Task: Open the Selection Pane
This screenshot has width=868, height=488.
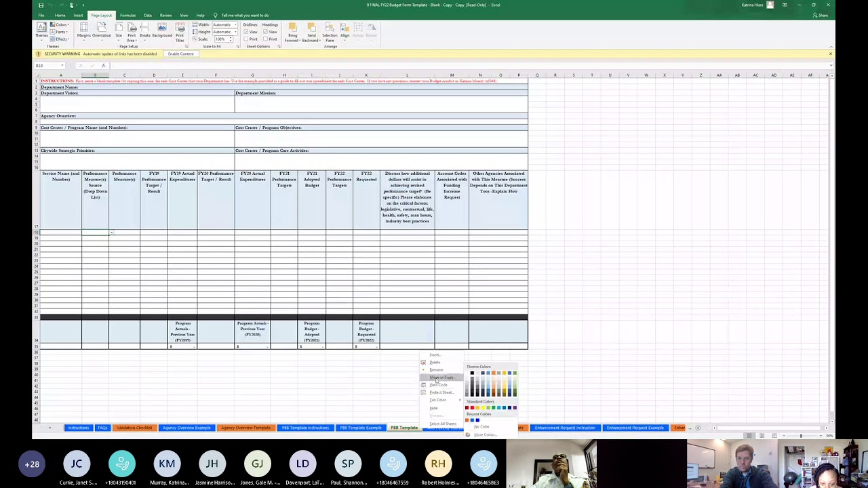Action: click(330, 31)
